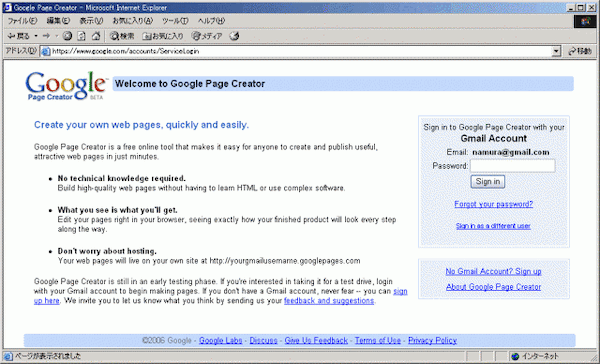Click the Windows logo throbber icon
The width and height of the screenshot is (600, 364).
click(585, 21)
